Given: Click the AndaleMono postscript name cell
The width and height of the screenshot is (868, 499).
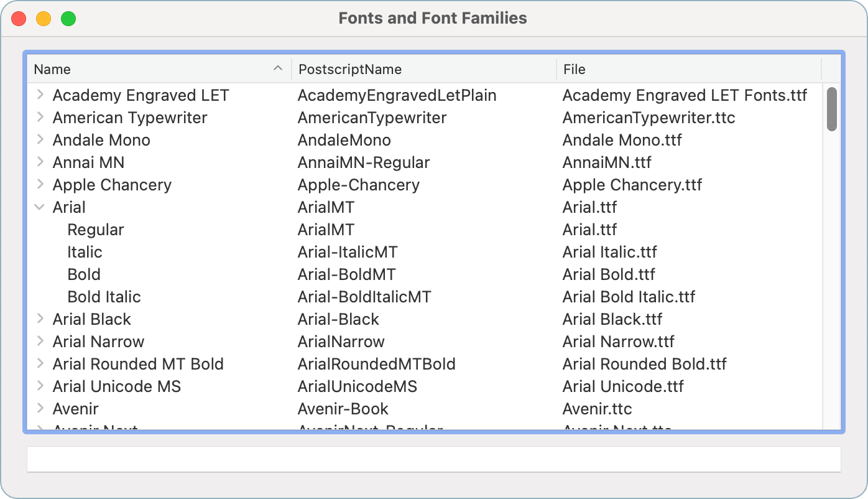Looking at the screenshot, I should pos(344,140).
